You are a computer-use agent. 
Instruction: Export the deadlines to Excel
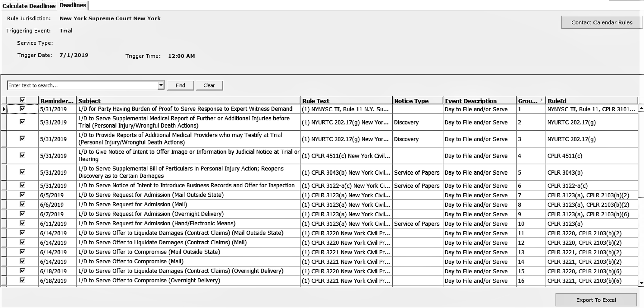[x=596, y=300]
